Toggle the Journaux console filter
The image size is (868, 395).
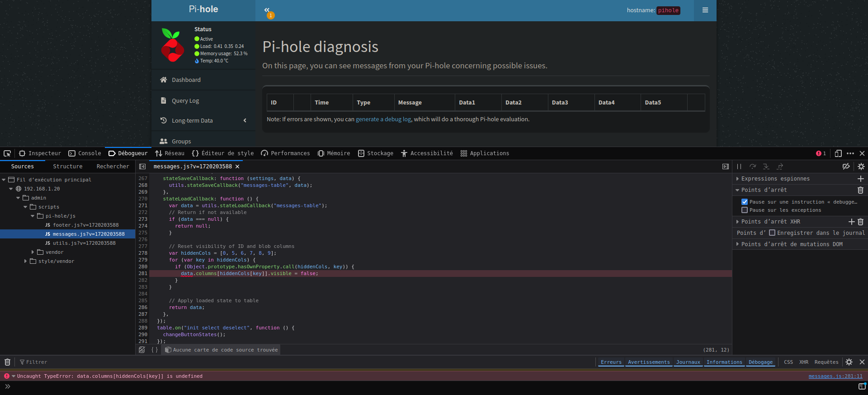(x=688, y=362)
